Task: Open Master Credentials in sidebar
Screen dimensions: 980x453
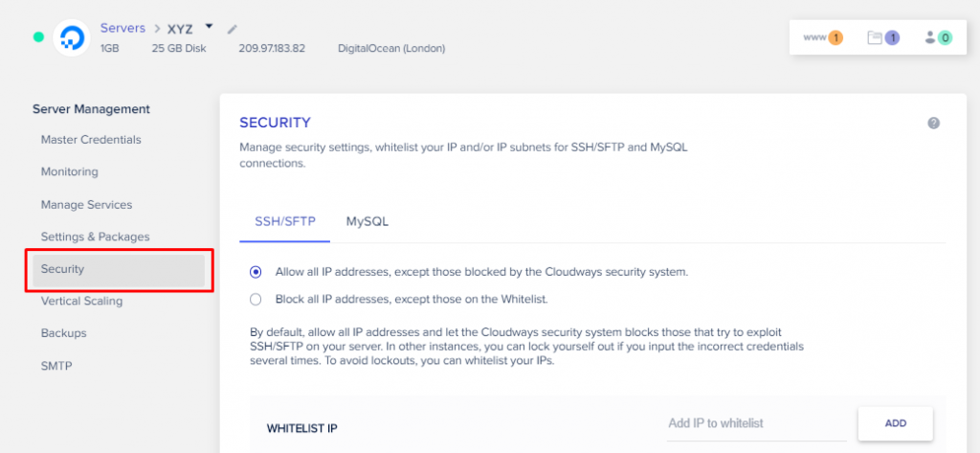Action: pyautogui.click(x=91, y=140)
